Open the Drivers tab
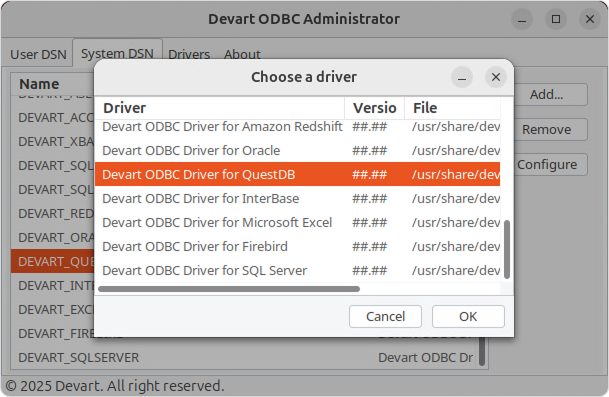Viewport: 609px width, 397px height. click(x=189, y=54)
